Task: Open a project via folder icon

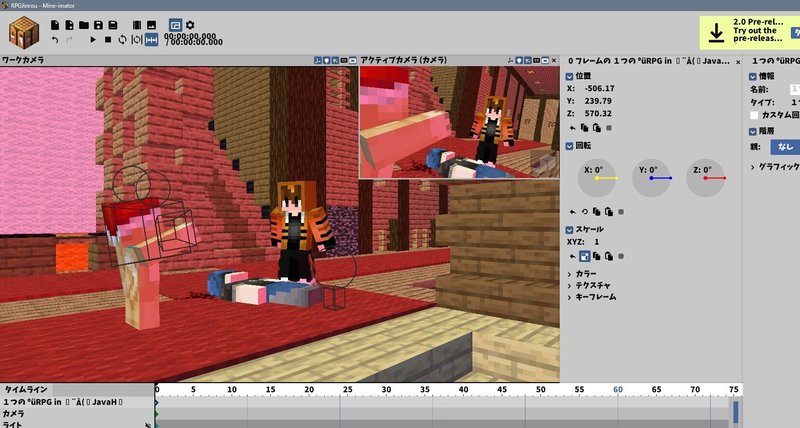Action: pos(84,25)
